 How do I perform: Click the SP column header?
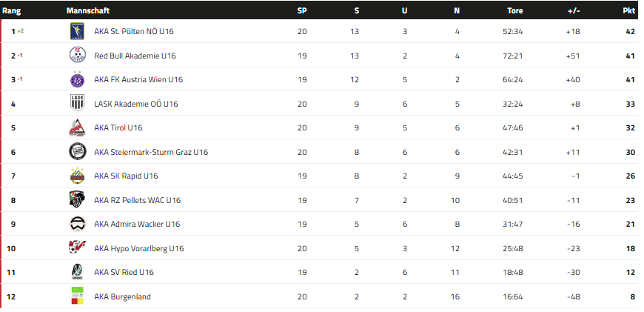[x=301, y=11]
